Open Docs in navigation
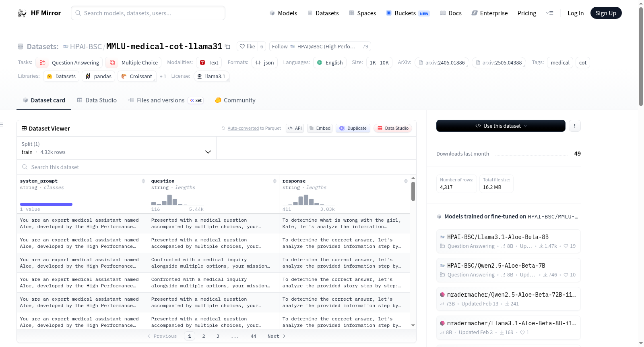Screen dimensions: 644x347 pos(451,13)
